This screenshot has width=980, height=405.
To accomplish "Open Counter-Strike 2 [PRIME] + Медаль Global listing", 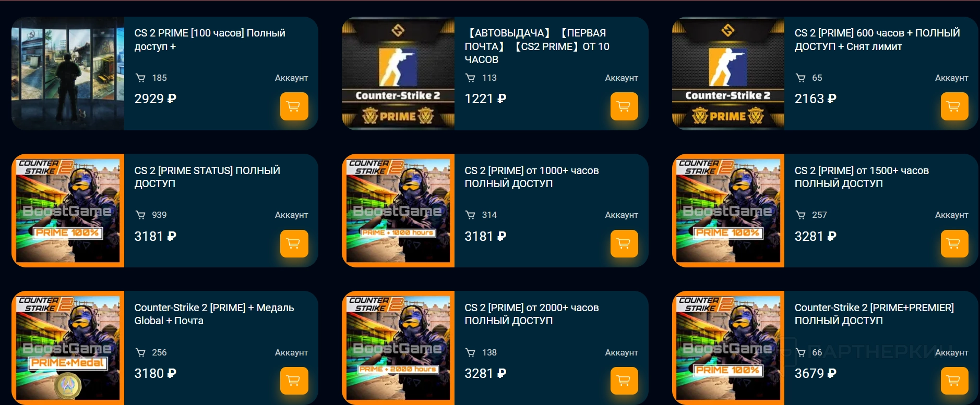I will 214,314.
